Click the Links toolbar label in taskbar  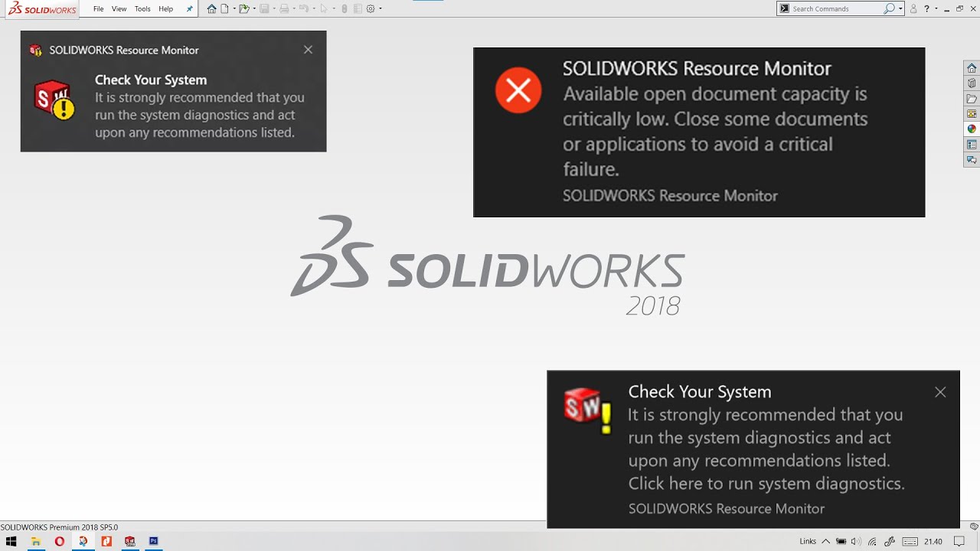pos(808,542)
